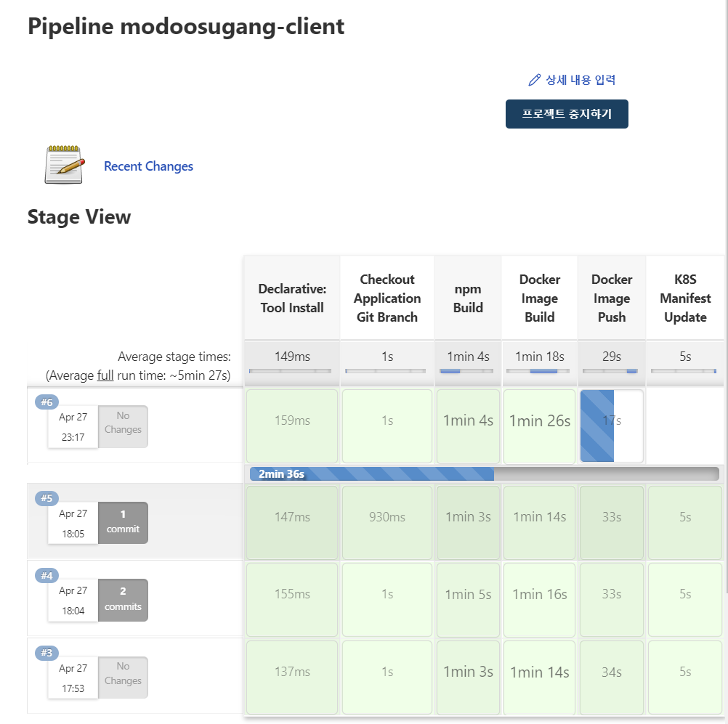The width and height of the screenshot is (728, 724).
Task: Select build #6 Checkout 1s cell
Action: click(387, 426)
